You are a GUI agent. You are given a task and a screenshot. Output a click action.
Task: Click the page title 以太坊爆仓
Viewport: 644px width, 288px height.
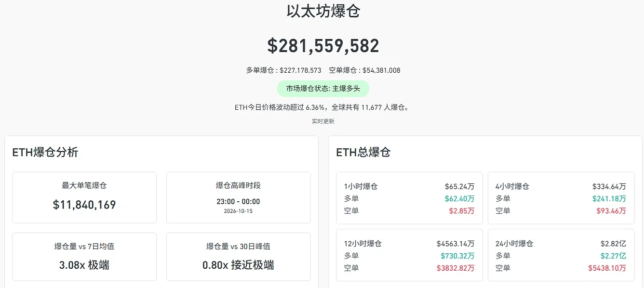pyautogui.click(x=323, y=11)
